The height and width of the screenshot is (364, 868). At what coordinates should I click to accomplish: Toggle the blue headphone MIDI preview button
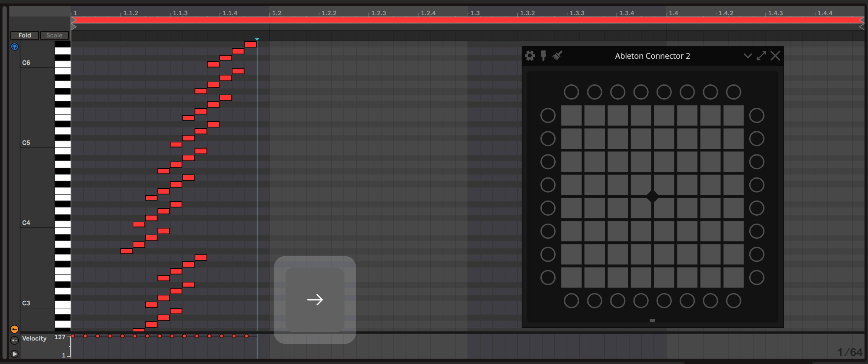14,47
